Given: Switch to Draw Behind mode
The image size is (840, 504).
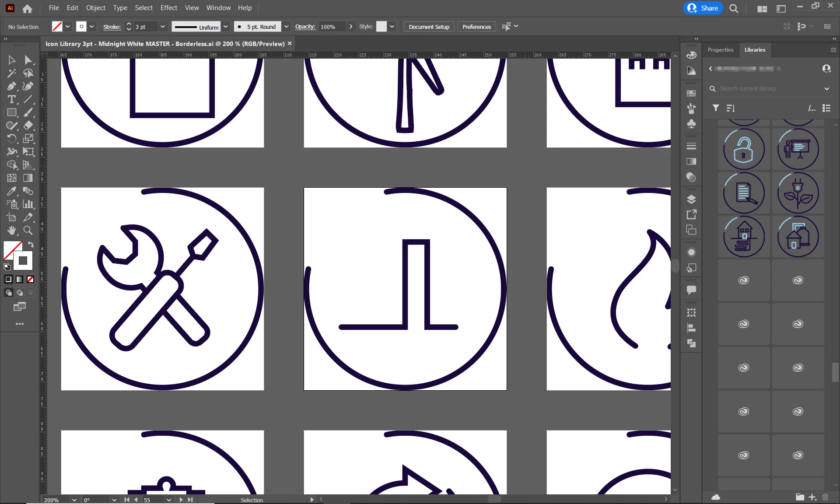Looking at the screenshot, I should coord(20,292).
